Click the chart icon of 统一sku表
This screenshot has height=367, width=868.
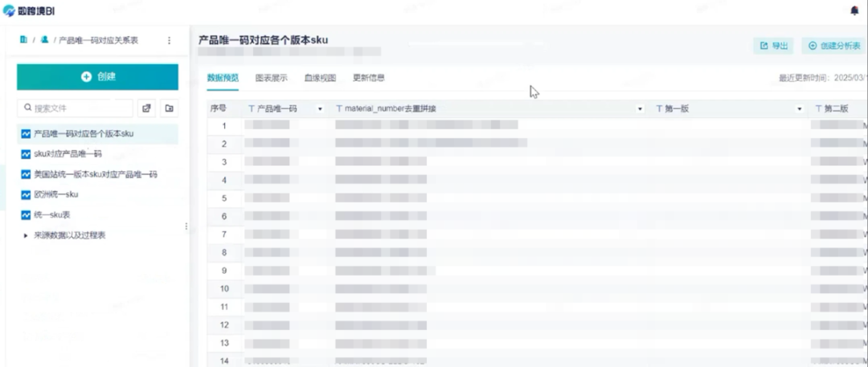click(26, 214)
